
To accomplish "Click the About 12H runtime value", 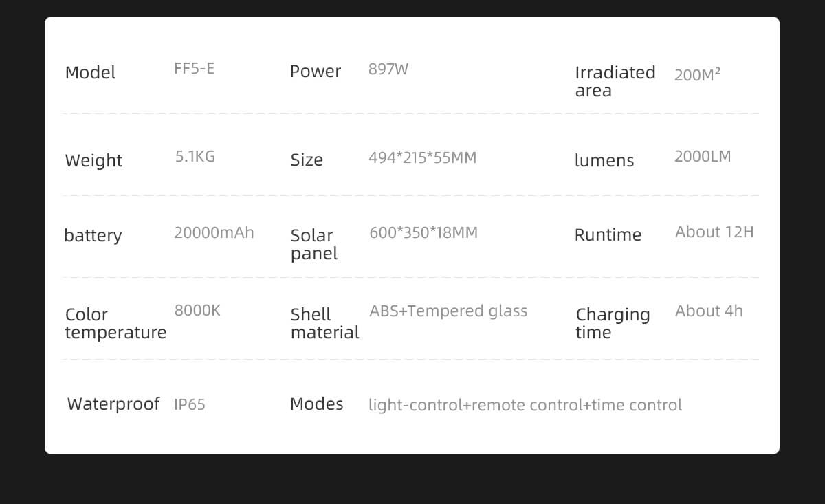I will (714, 232).
